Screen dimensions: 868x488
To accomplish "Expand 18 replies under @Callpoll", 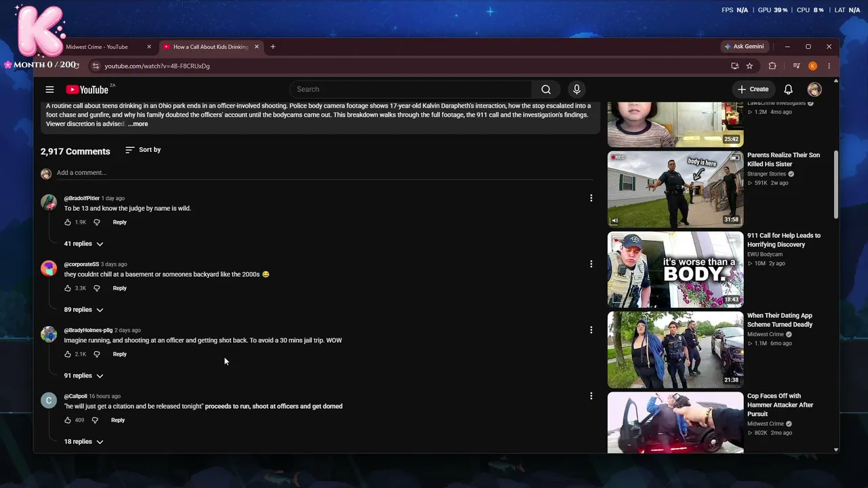I will click(83, 441).
